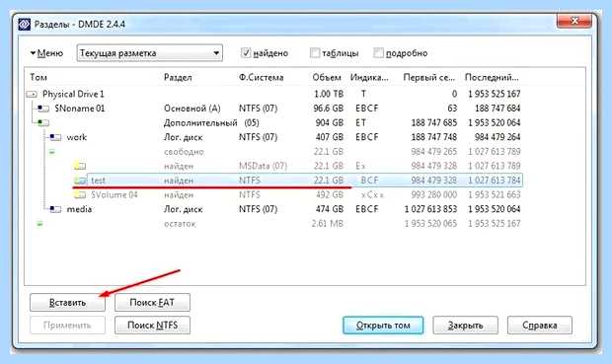Click the свободно row label

[x=184, y=152]
